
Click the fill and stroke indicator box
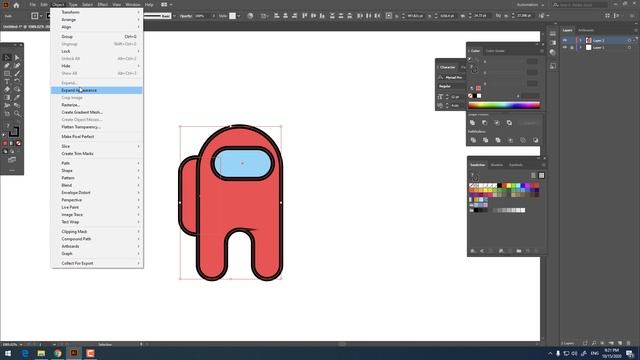(13, 131)
